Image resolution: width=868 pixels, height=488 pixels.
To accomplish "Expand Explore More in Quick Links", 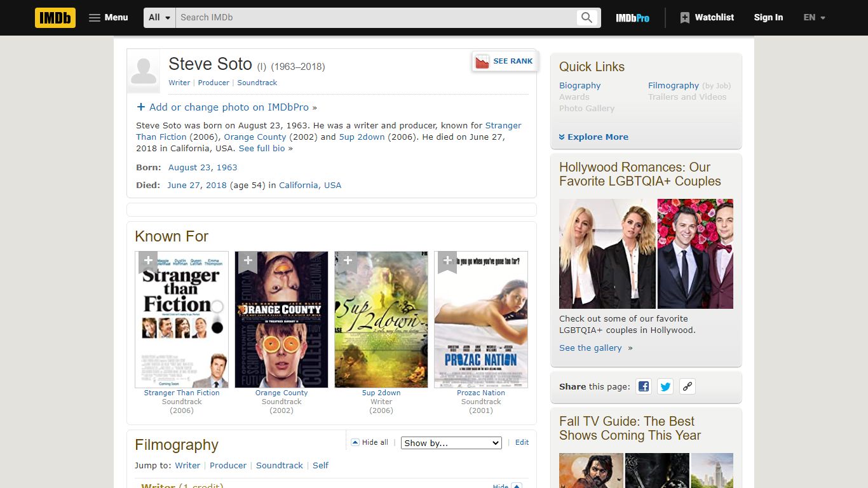I will pos(593,137).
